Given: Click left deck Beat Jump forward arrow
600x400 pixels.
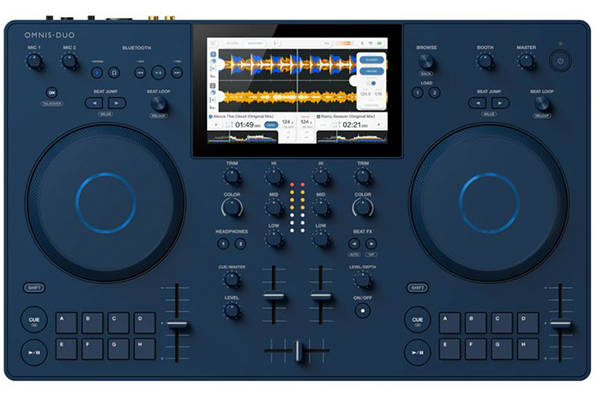Looking at the screenshot, I should [117, 103].
